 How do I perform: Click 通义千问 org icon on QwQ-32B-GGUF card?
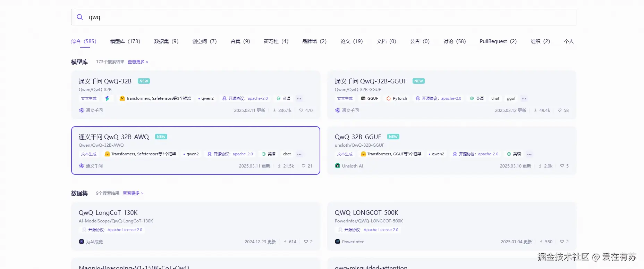338,110
